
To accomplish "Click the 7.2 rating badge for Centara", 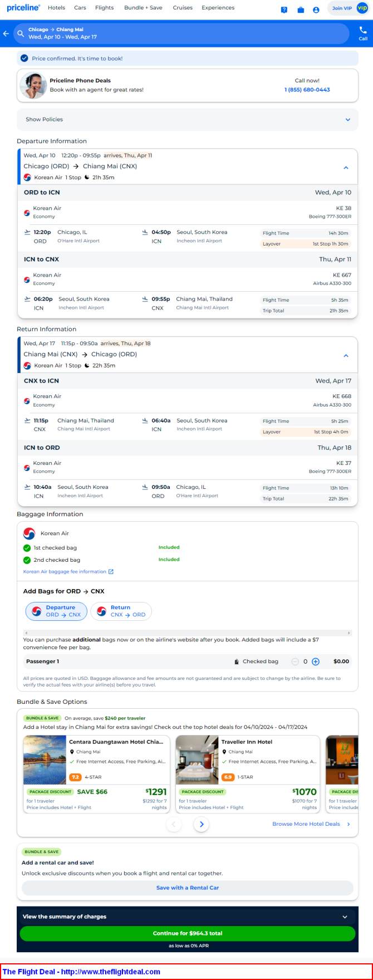I will (x=75, y=777).
